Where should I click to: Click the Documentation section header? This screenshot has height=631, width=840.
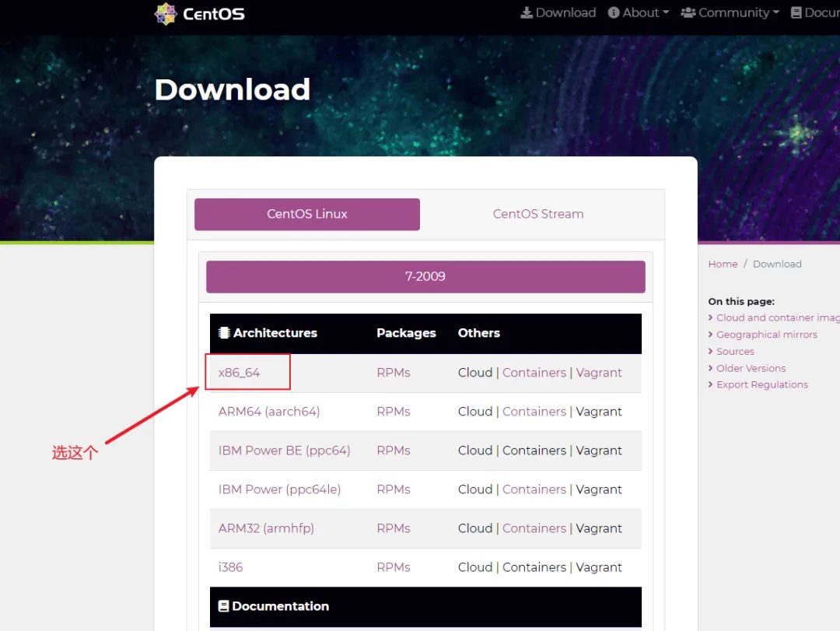click(274, 606)
